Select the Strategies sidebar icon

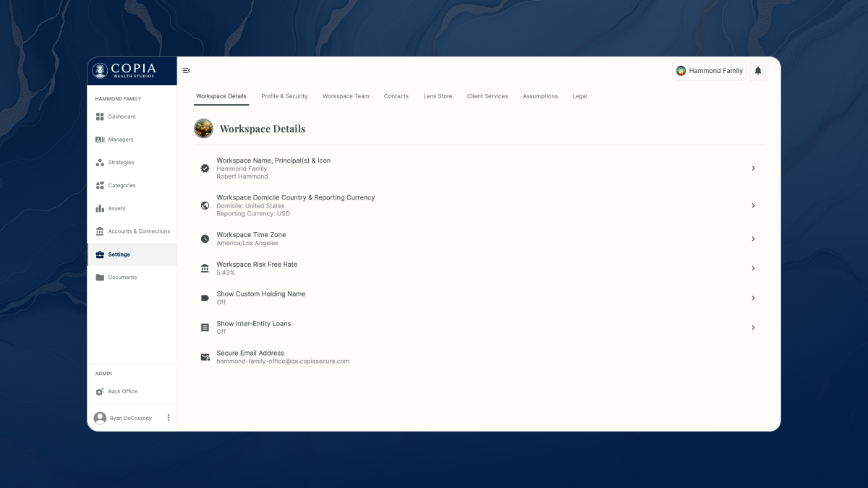pos(100,163)
